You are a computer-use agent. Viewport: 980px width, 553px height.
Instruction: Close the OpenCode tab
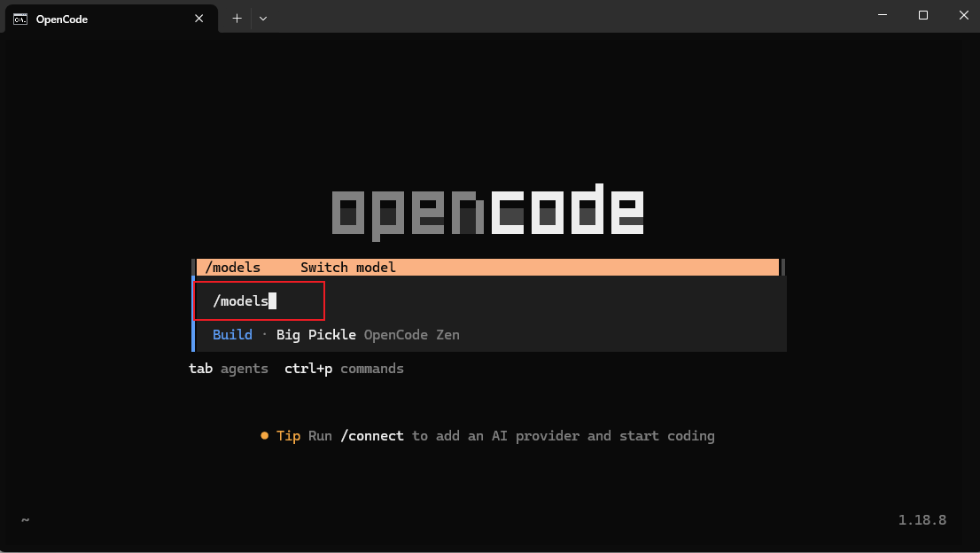click(198, 19)
